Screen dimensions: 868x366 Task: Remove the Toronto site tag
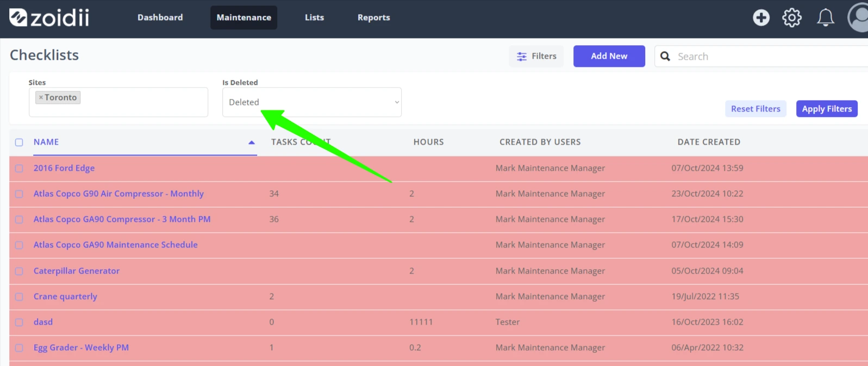click(41, 98)
